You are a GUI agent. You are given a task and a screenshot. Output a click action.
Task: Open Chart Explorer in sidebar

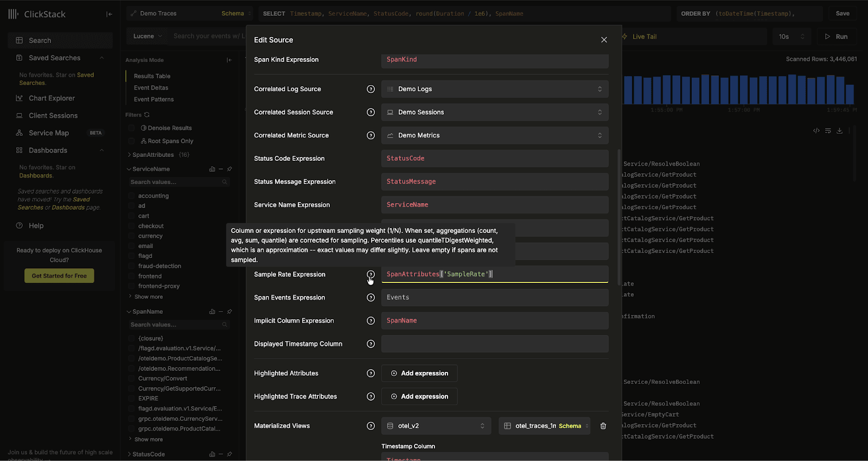click(52, 98)
